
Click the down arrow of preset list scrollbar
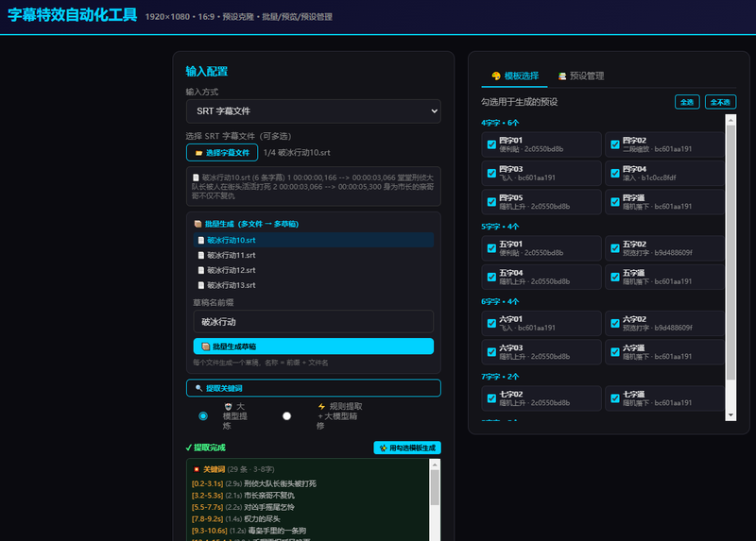(730, 415)
